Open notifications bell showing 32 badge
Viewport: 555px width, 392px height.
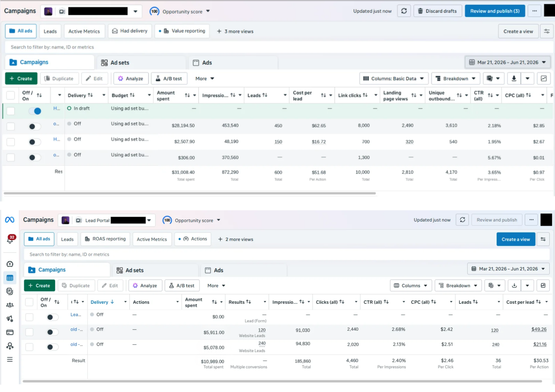(10, 239)
